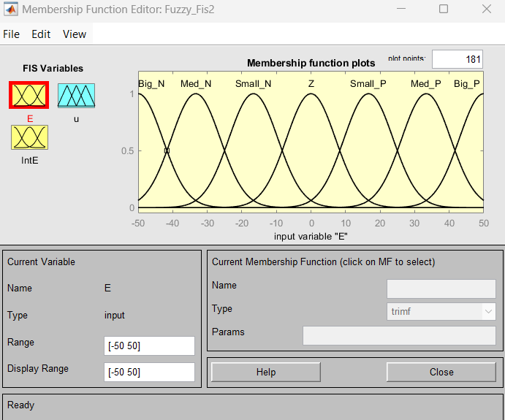Click the Close button in panel
Viewport: 505px width, 420px height.
pyautogui.click(x=441, y=372)
